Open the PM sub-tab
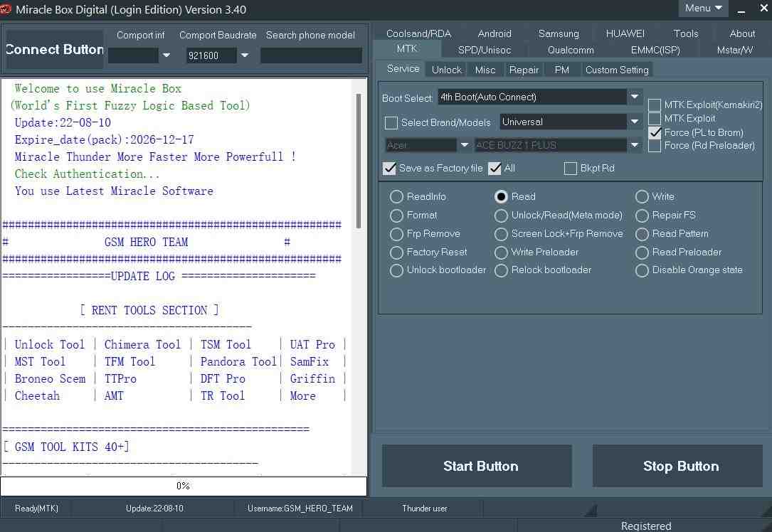772x532 pixels. [x=562, y=70]
